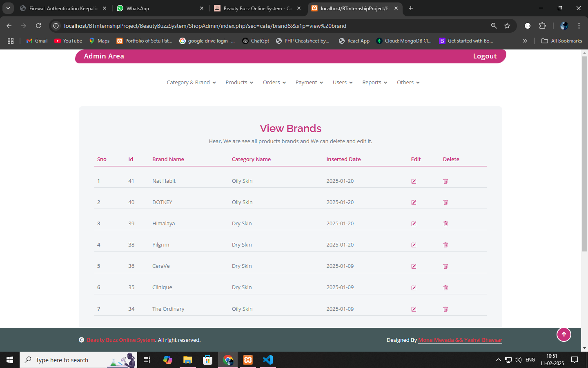Open the tab search dropdown
Screen dimensions: 588x368
[x=8, y=8]
